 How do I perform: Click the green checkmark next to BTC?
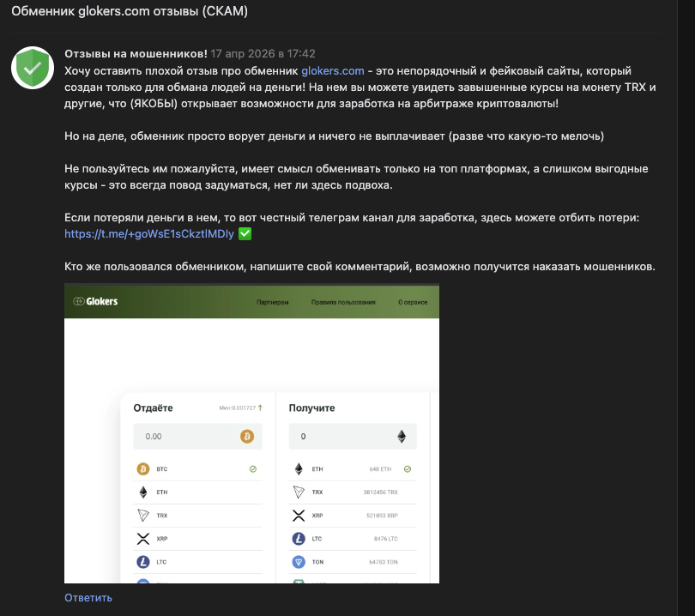point(253,469)
